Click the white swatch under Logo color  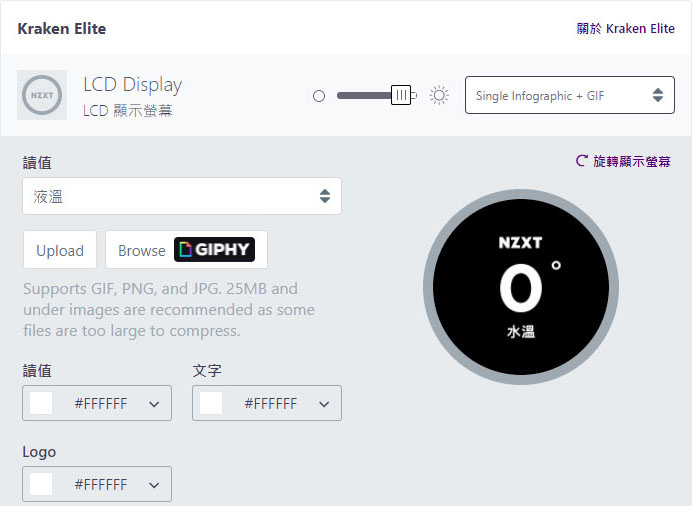pos(41,484)
